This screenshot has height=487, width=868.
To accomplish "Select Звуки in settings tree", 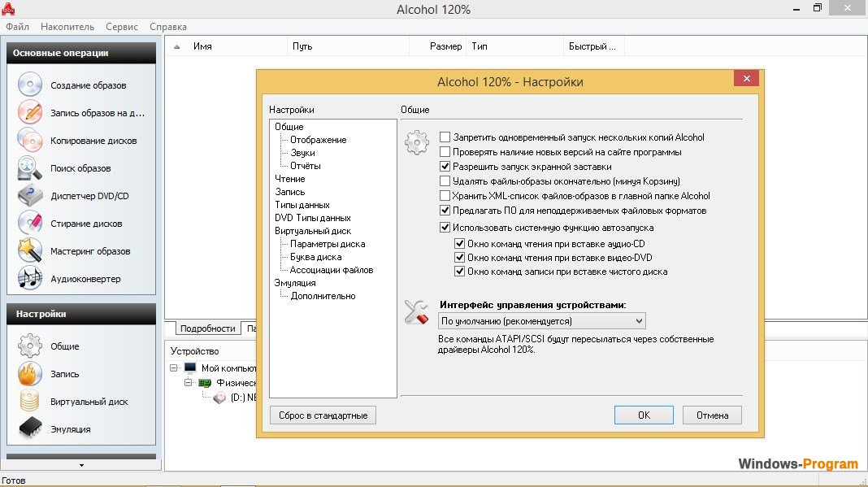I will [303, 153].
